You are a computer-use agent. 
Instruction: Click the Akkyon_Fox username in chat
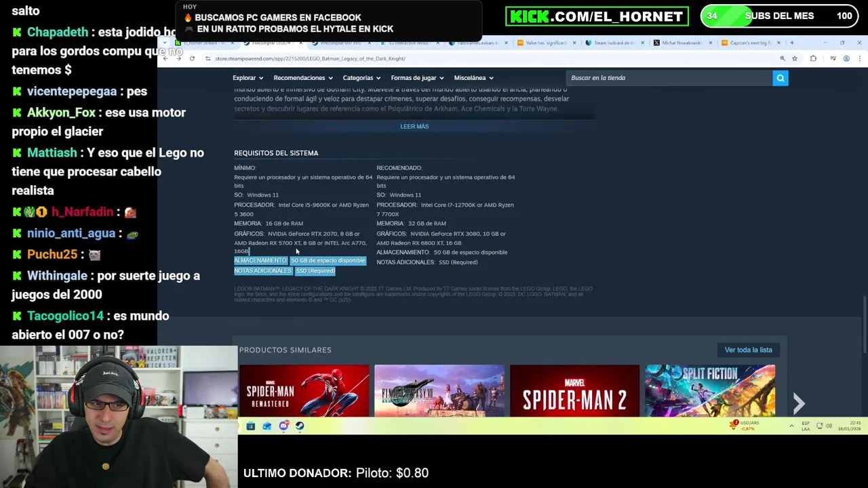62,113
